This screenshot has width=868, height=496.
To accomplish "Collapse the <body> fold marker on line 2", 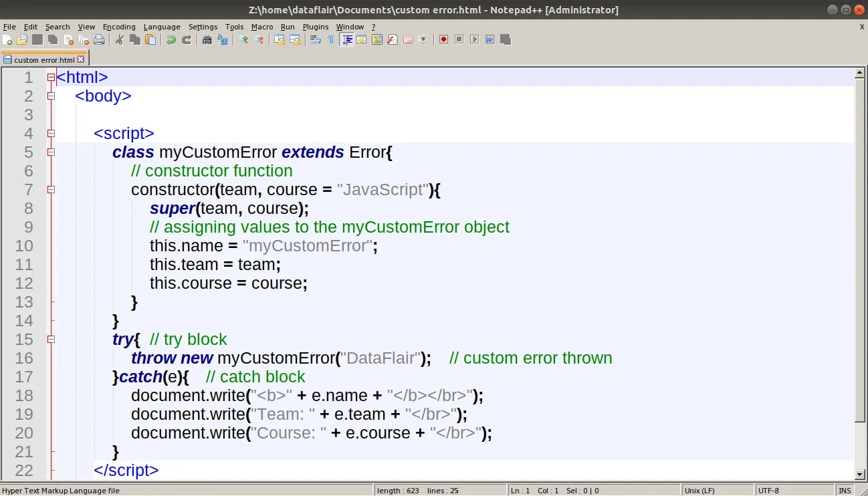I will 51,96.
